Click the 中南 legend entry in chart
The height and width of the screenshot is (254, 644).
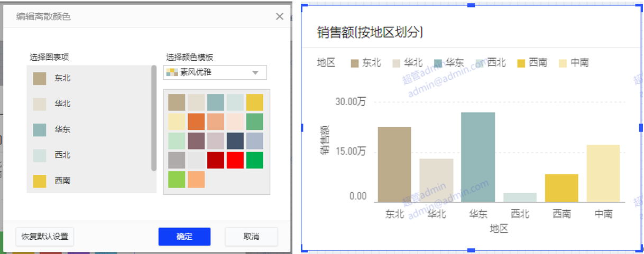click(x=574, y=63)
